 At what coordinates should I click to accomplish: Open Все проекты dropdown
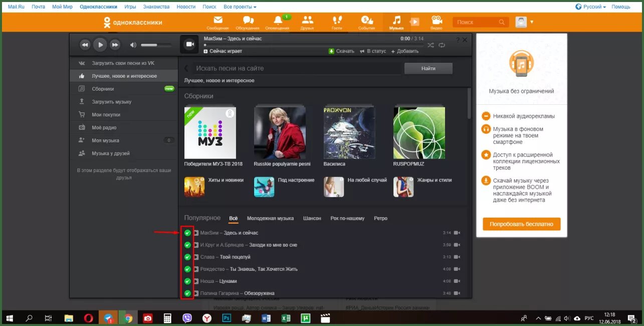240,7
